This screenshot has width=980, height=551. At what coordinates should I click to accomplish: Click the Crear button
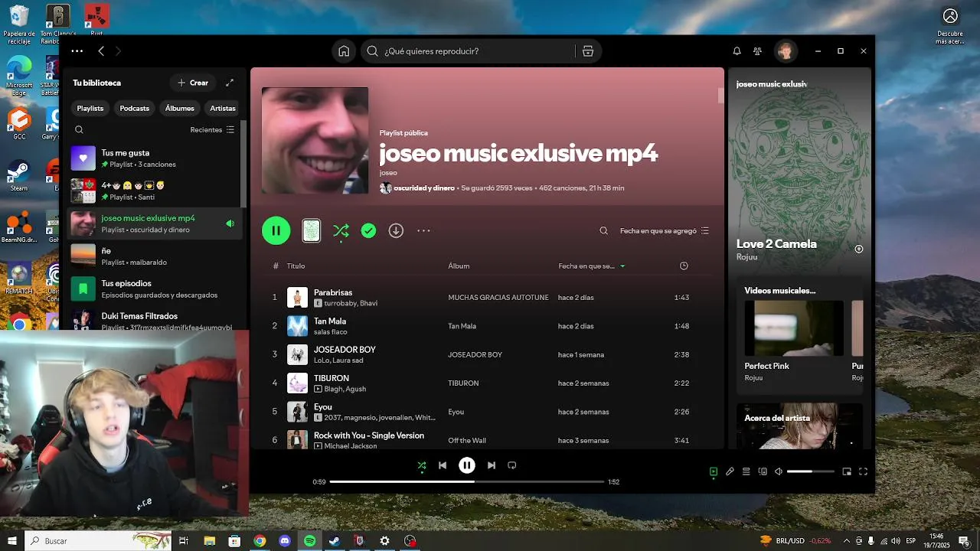(193, 83)
